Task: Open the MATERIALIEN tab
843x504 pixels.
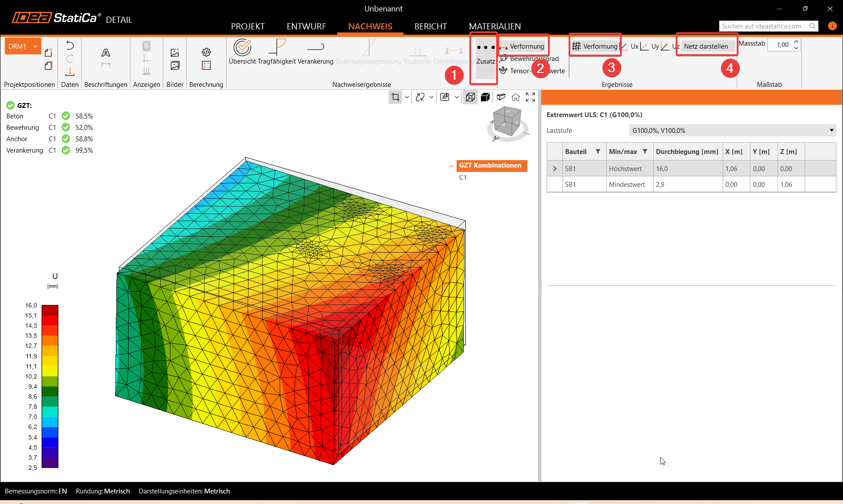Action: pyautogui.click(x=495, y=26)
